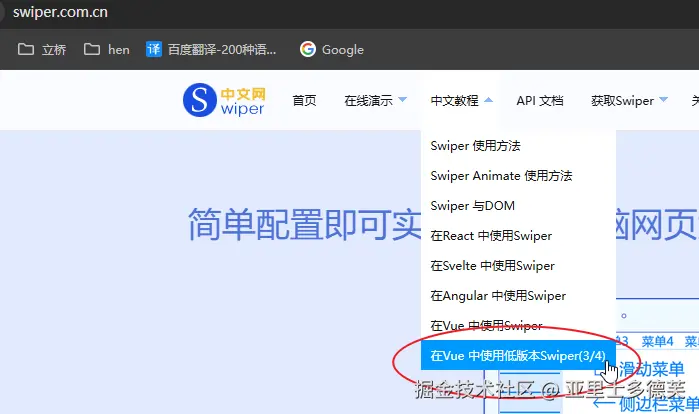Image resolution: width=699 pixels, height=414 pixels.
Task: Click the swiper.com.cn address bar
Action: (60, 12)
